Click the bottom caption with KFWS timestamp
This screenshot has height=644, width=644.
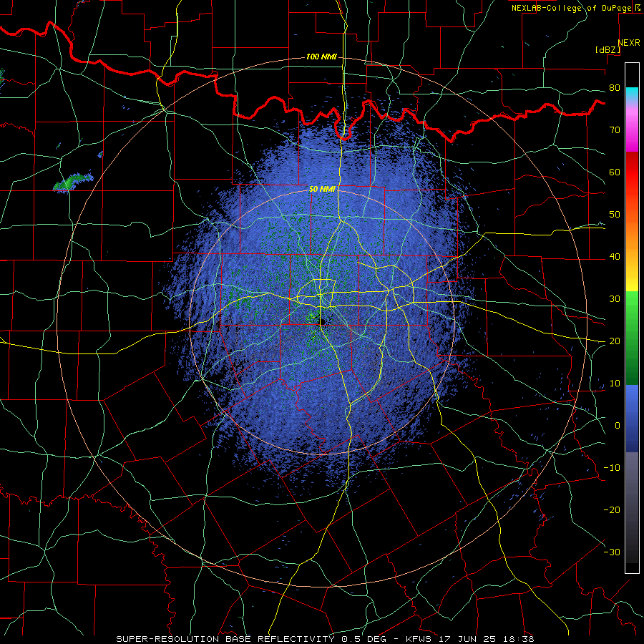[x=325, y=639]
